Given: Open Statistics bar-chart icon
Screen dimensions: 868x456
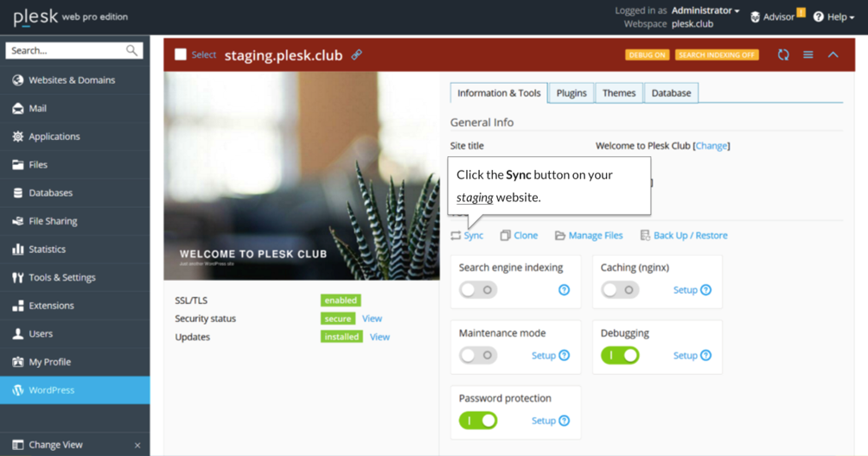Looking at the screenshot, I should 17,250.
